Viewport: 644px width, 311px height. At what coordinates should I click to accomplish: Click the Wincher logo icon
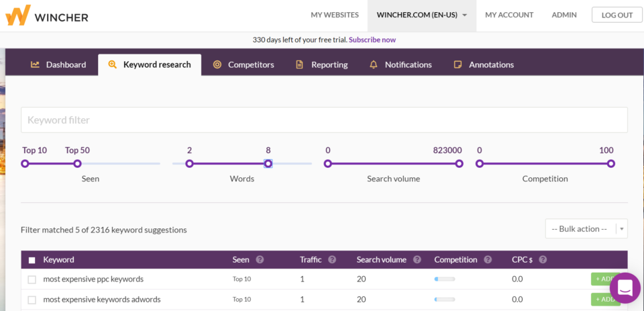pyautogui.click(x=17, y=15)
